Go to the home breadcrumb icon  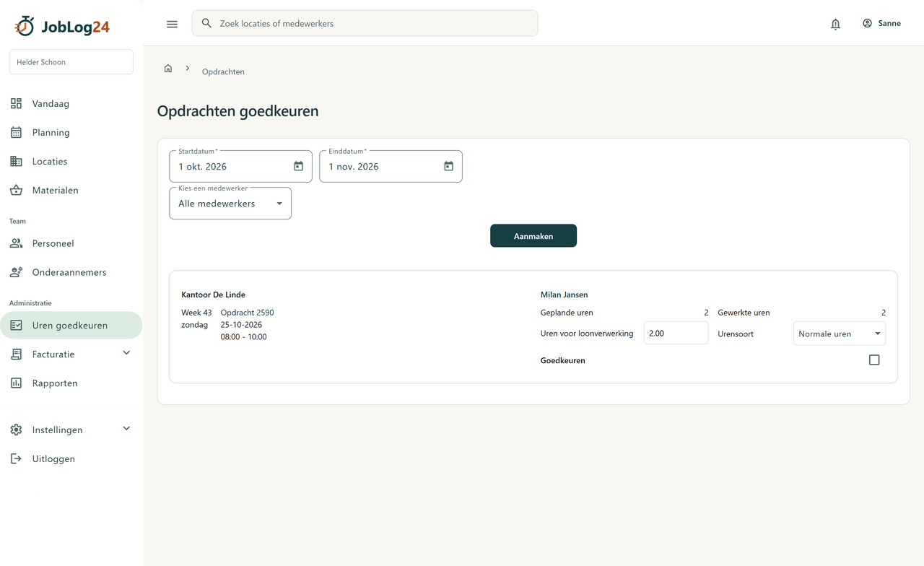[x=168, y=69]
